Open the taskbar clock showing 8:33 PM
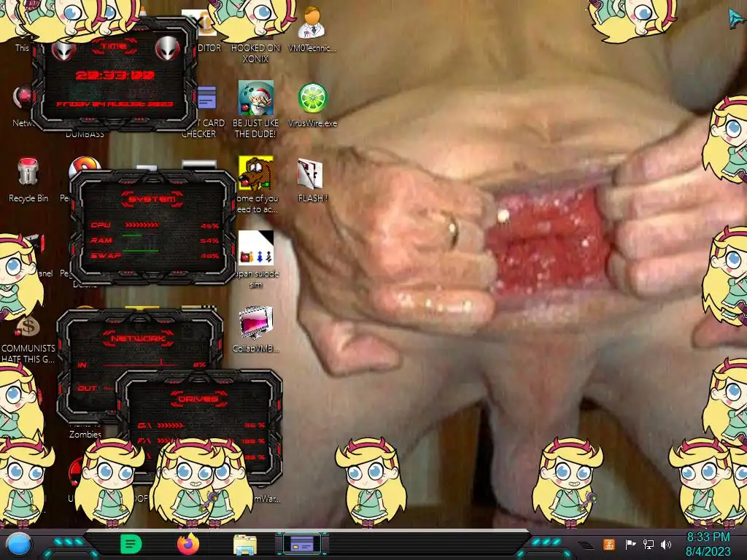 (708, 544)
